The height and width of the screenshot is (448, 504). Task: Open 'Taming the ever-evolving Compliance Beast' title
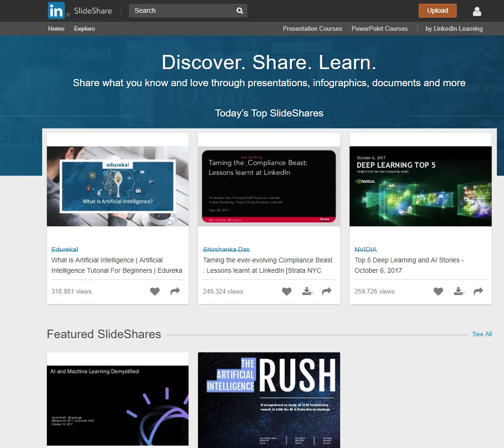[268, 265]
